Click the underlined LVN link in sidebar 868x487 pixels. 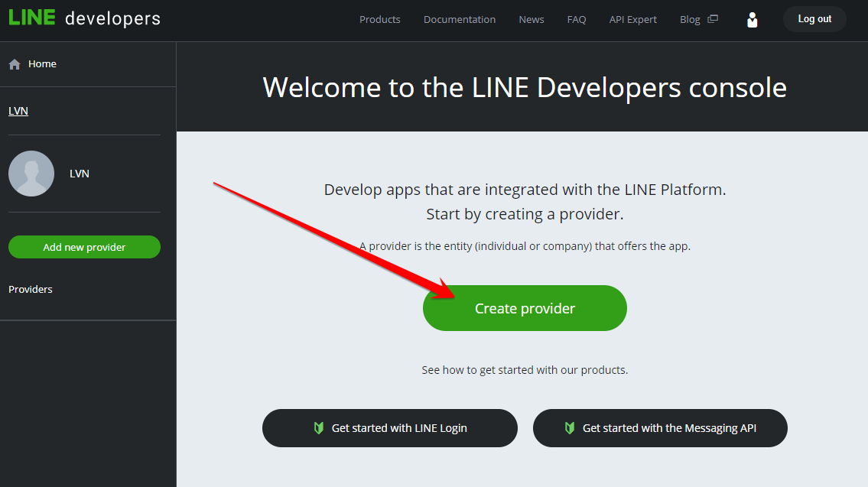click(18, 111)
